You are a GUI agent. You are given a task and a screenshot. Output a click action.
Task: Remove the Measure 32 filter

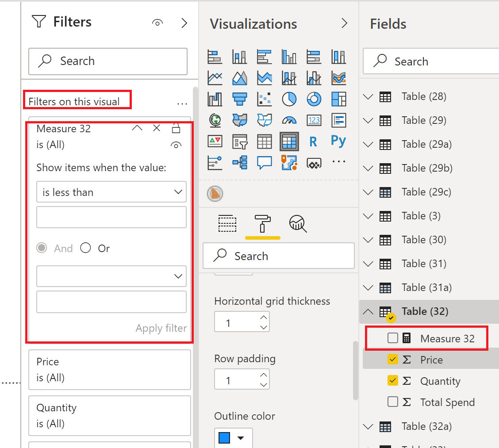pyautogui.click(x=157, y=128)
